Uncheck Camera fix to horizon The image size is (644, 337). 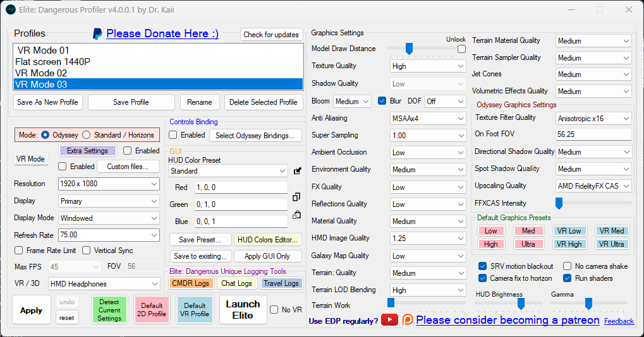click(483, 278)
